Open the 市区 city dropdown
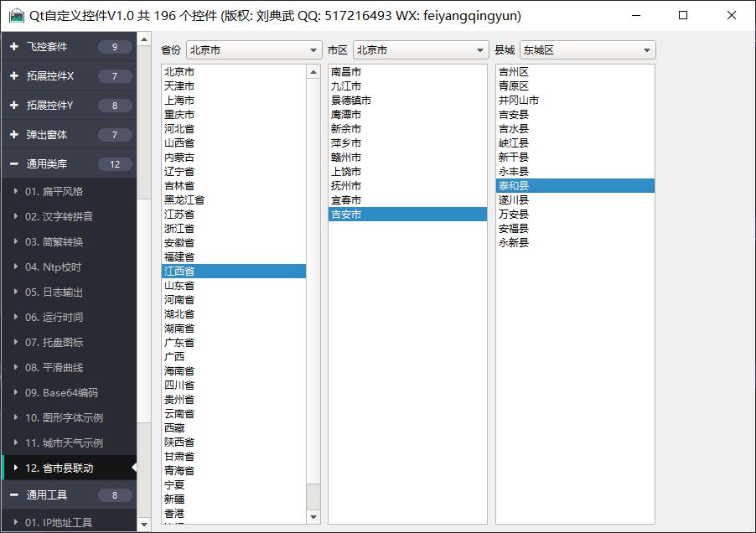Image resolution: width=756 pixels, height=533 pixels. coord(420,50)
